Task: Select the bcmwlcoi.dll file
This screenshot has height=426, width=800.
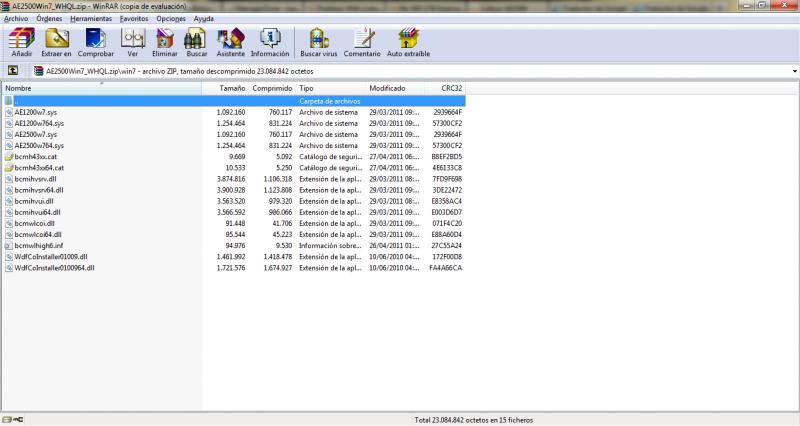Action: (34, 223)
